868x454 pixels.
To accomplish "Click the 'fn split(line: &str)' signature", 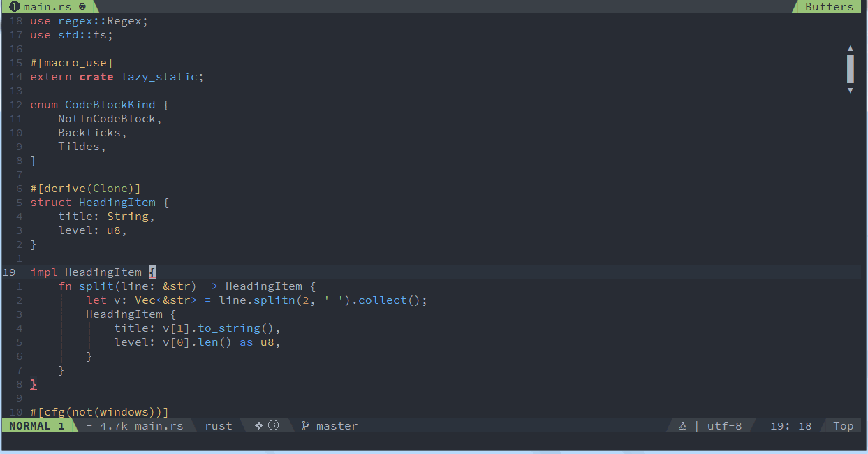I will 128,286.
